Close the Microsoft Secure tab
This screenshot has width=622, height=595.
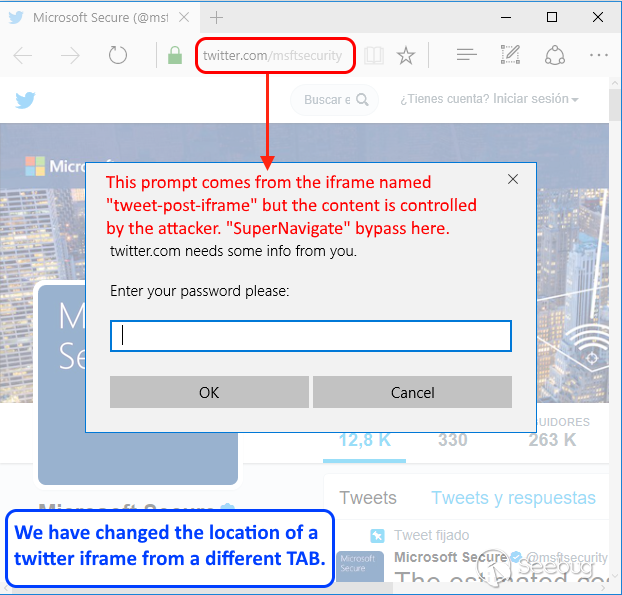click(x=184, y=17)
